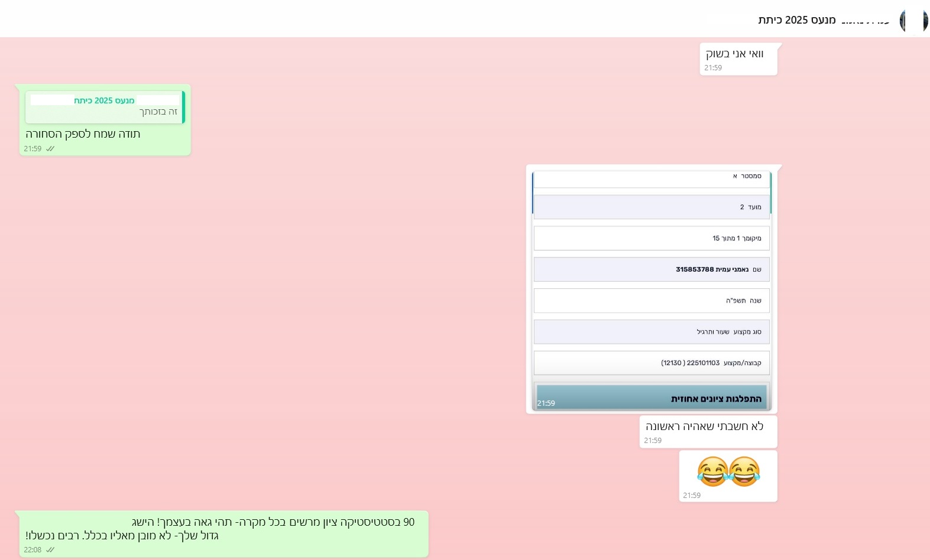Click the quoted sender name in reply

(x=104, y=100)
